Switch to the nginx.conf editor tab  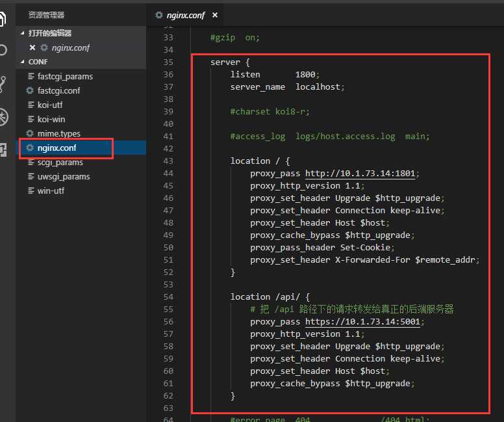click(186, 15)
